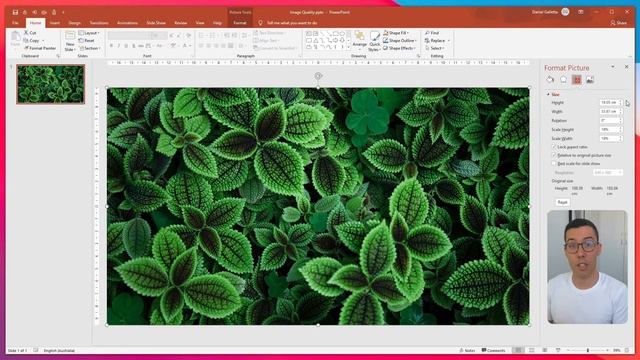Open Format Picture pane options arrow
Image resolution: width=640 pixels, height=360 pixels.
pos(613,67)
